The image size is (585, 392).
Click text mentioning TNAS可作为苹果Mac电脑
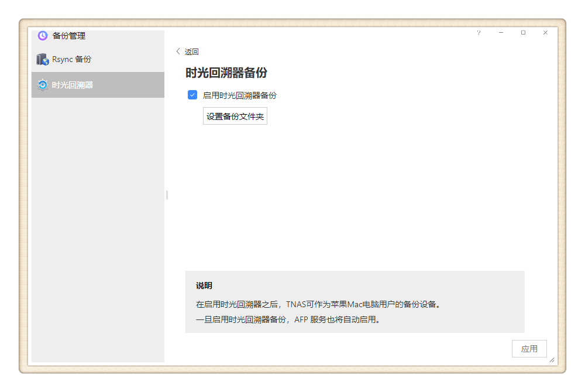(x=318, y=304)
